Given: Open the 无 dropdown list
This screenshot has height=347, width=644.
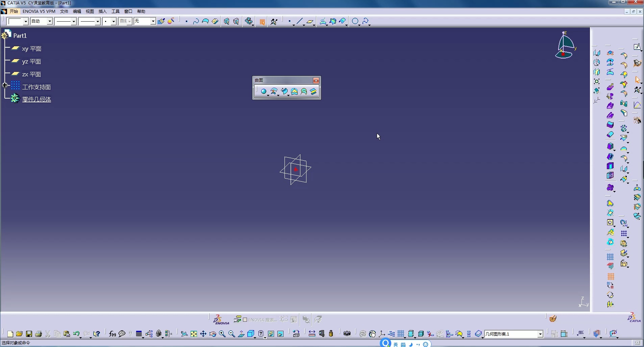Looking at the screenshot, I should pyautogui.click(x=153, y=21).
